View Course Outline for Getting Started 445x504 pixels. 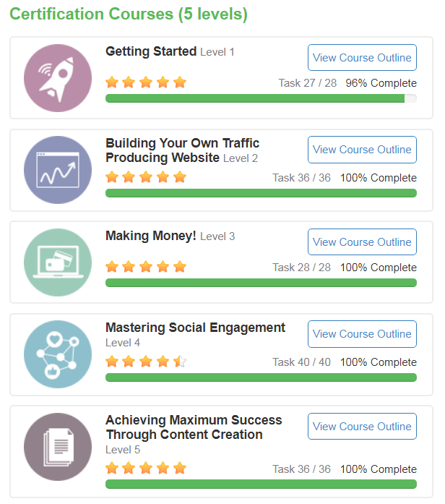point(362,58)
